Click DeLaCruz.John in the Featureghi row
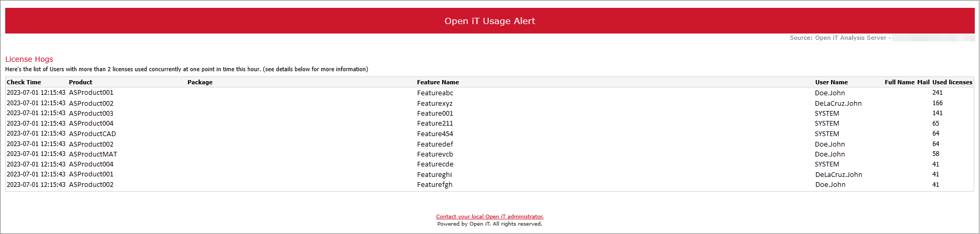The image size is (980, 234). pyautogui.click(x=838, y=174)
